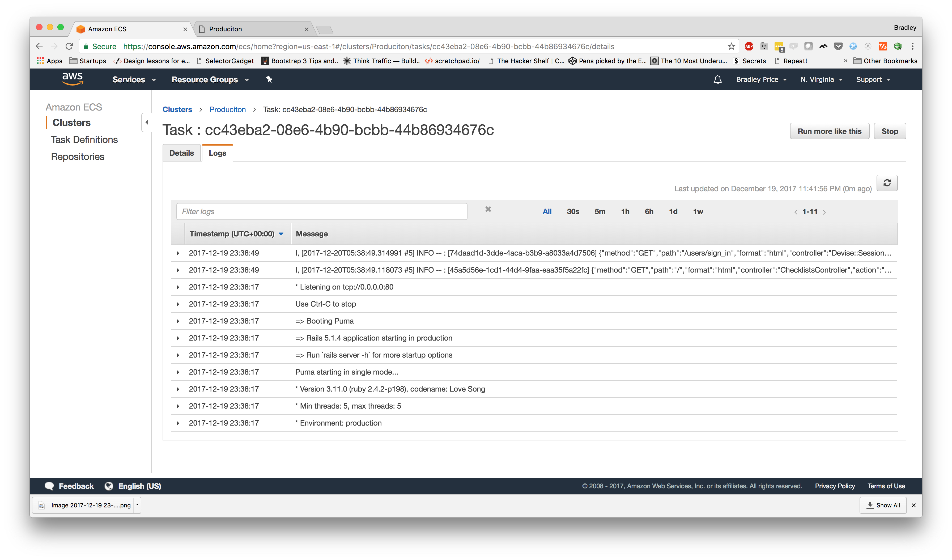Image resolution: width=952 pixels, height=560 pixels.
Task: Filter logs to the last 6h
Action: [x=649, y=212]
